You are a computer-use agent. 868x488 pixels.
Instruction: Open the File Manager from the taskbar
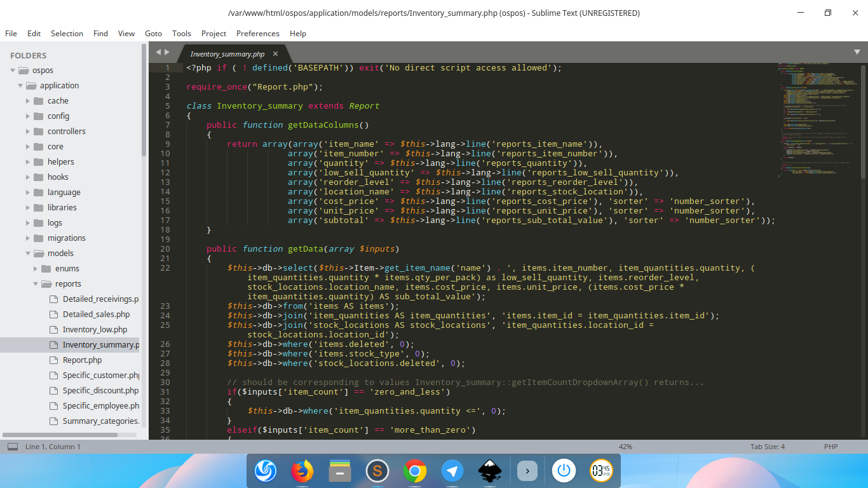339,471
